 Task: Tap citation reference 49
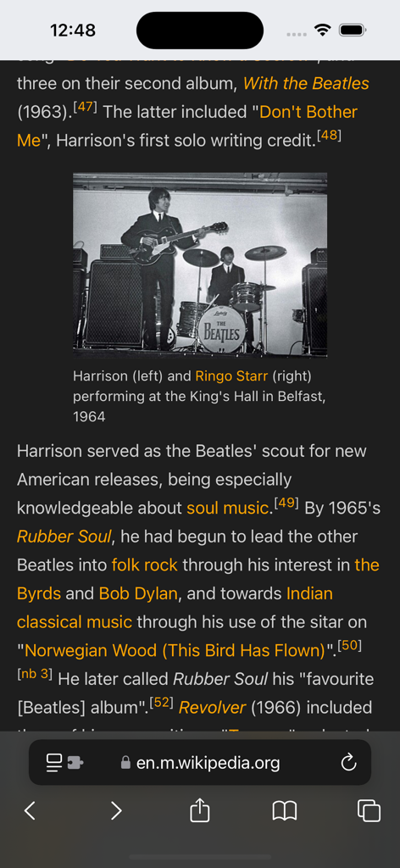coord(286,504)
